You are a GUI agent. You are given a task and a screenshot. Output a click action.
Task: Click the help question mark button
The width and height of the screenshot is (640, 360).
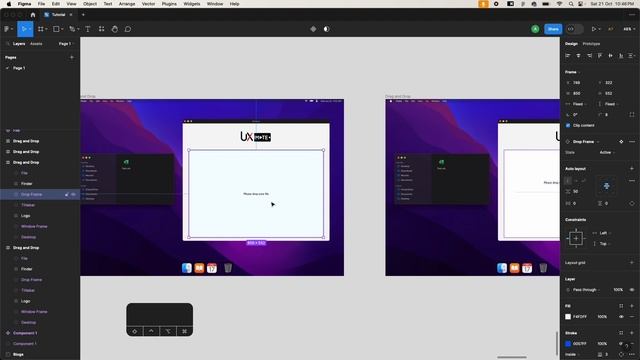click(627, 346)
